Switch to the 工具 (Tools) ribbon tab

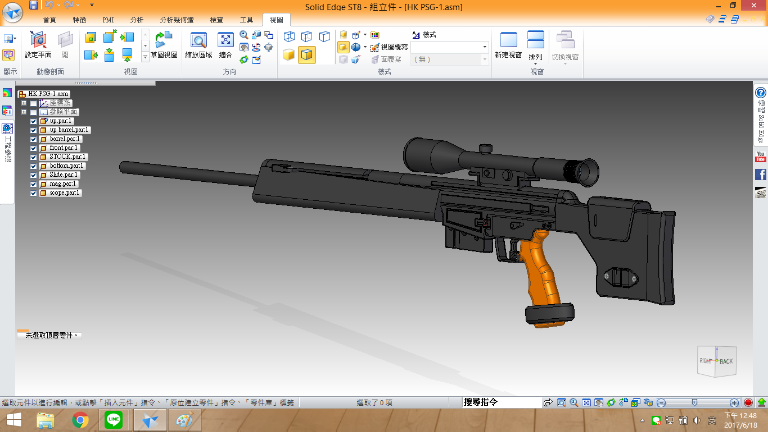[246, 20]
